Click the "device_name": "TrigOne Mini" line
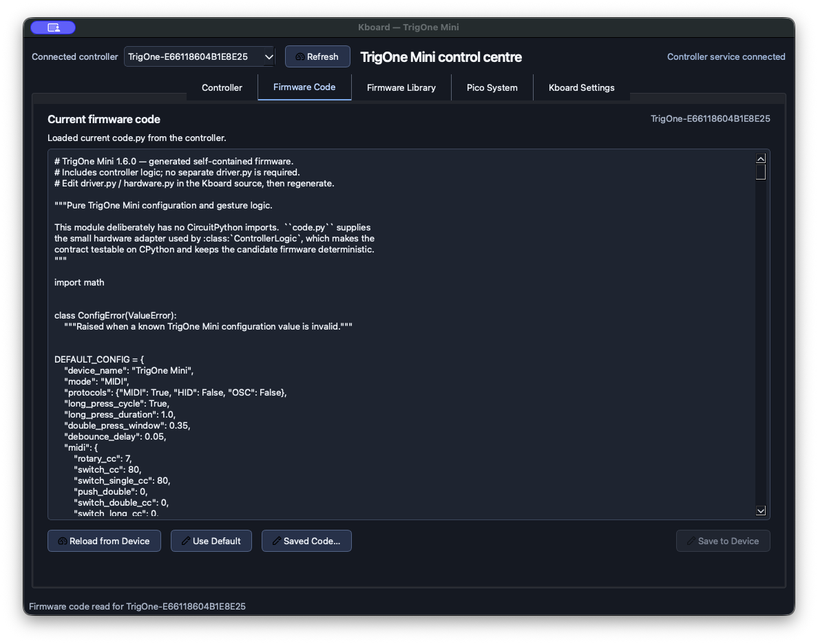Image resolution: width=818 pixels, height=644 pixels. [129, 370]
